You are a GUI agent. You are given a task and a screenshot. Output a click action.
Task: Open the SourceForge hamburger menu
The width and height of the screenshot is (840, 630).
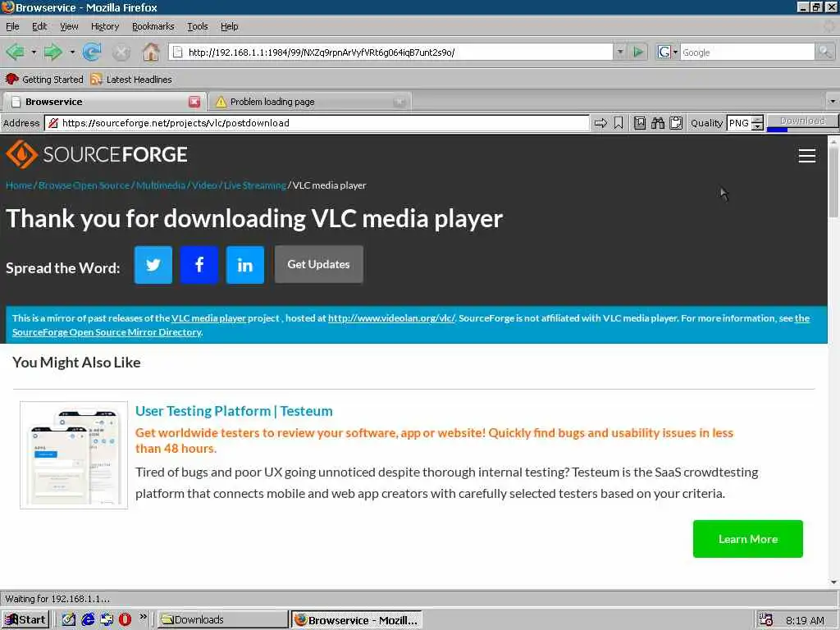pyautogui.click(x=807, y=156)
